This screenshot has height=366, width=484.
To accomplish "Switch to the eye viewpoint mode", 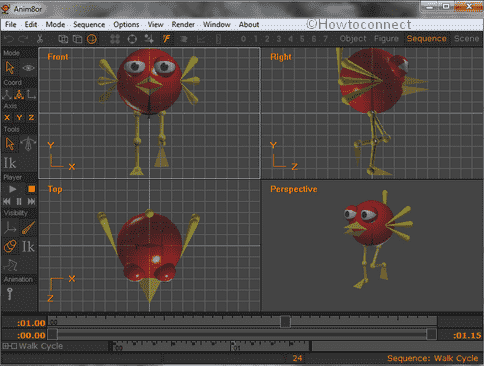I will point(28,68).
